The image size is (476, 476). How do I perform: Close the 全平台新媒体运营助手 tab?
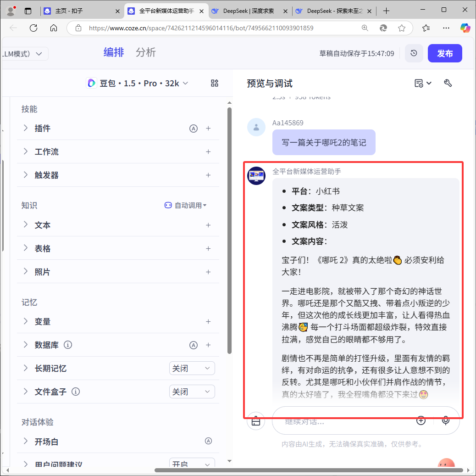(x=202, y=11)
